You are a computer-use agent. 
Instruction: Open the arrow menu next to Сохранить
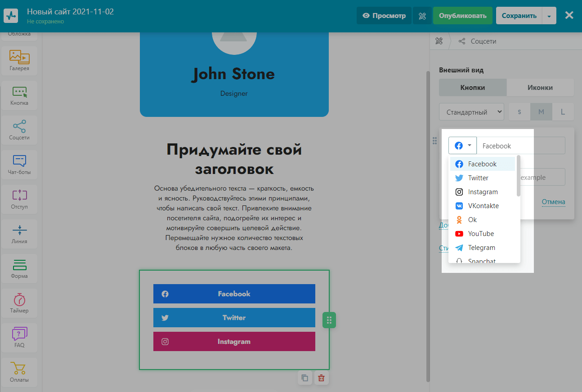(549, 16)
